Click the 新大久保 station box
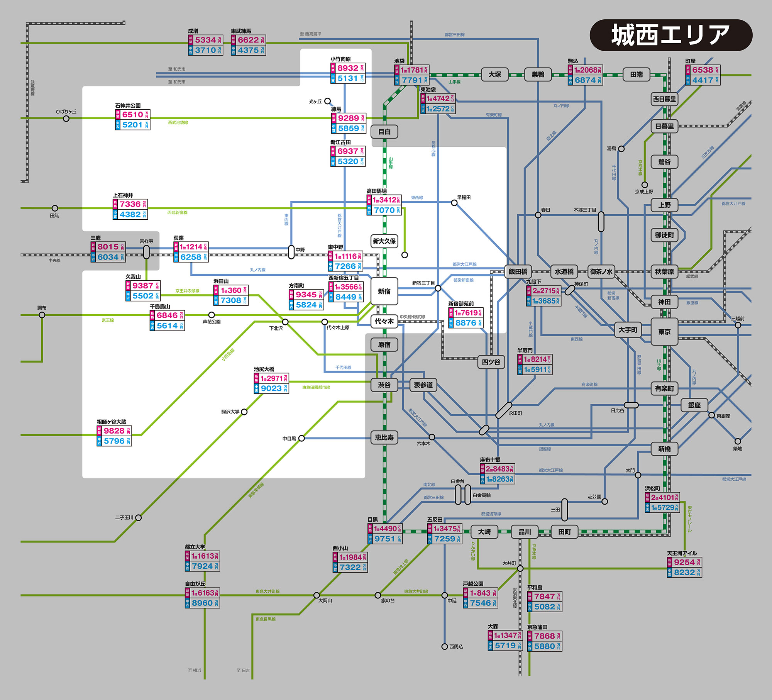 tap(384, 241)
